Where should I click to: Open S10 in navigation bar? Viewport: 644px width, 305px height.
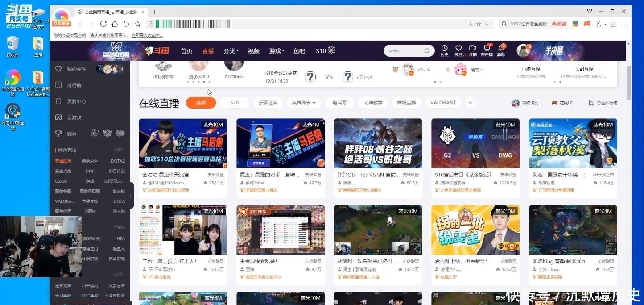[x=325, y=51]
